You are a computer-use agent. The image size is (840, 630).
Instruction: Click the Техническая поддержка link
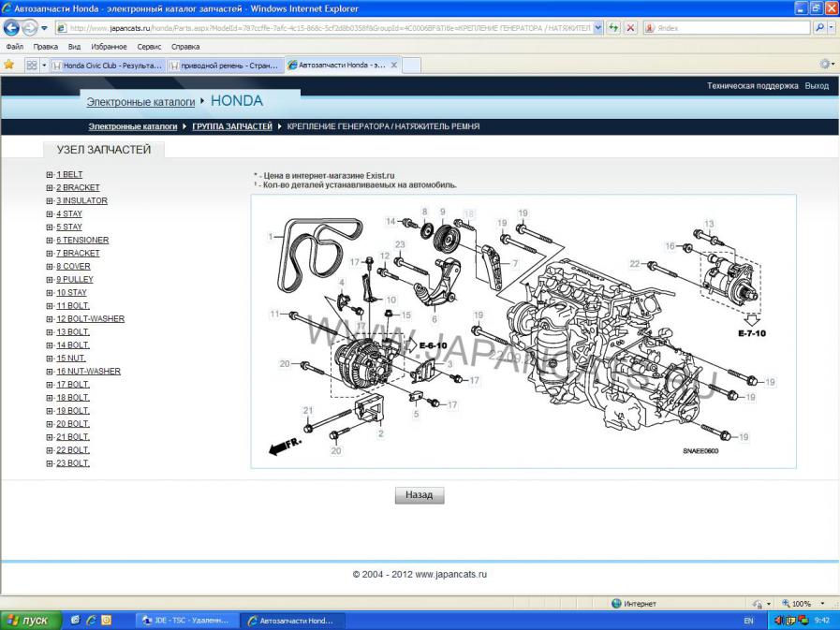coord(752,86)
